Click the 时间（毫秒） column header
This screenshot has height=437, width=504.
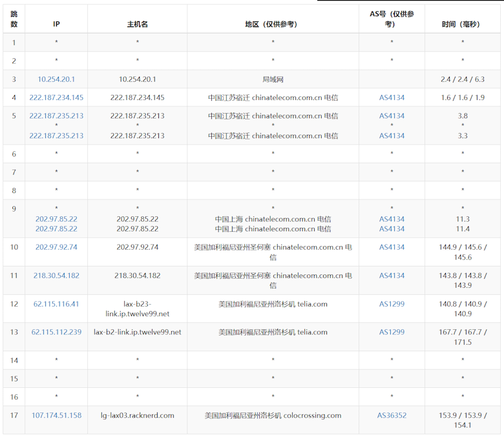tap(463, 24)
